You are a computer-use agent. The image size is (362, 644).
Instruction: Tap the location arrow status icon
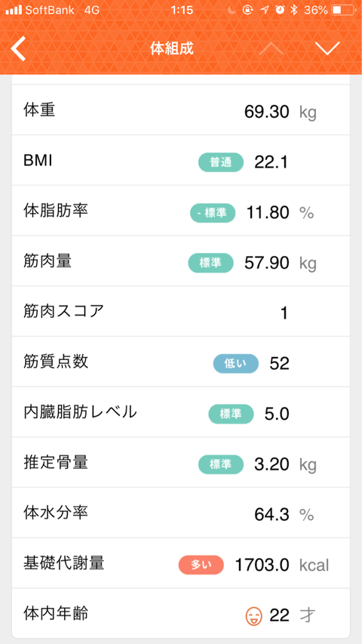point(265,11)
